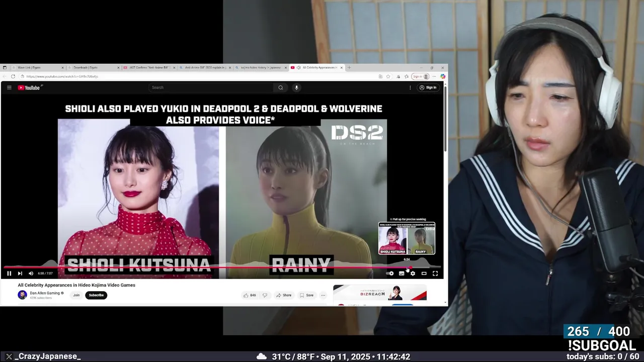Reload the page with refresh icon

click(x=13, y=76)
